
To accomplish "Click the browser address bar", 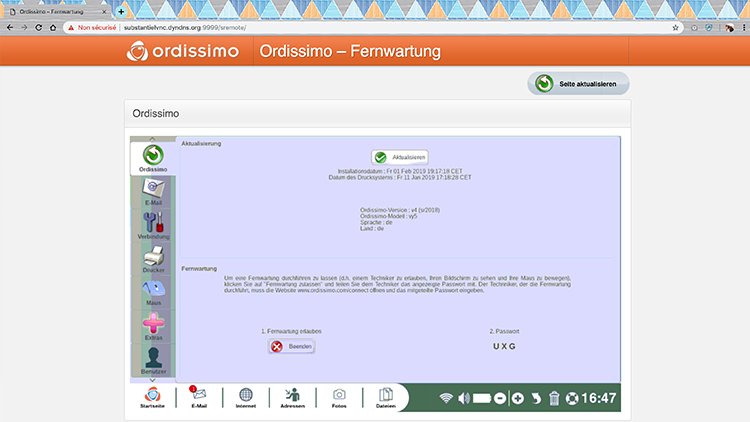I will [x=371, y=28].
